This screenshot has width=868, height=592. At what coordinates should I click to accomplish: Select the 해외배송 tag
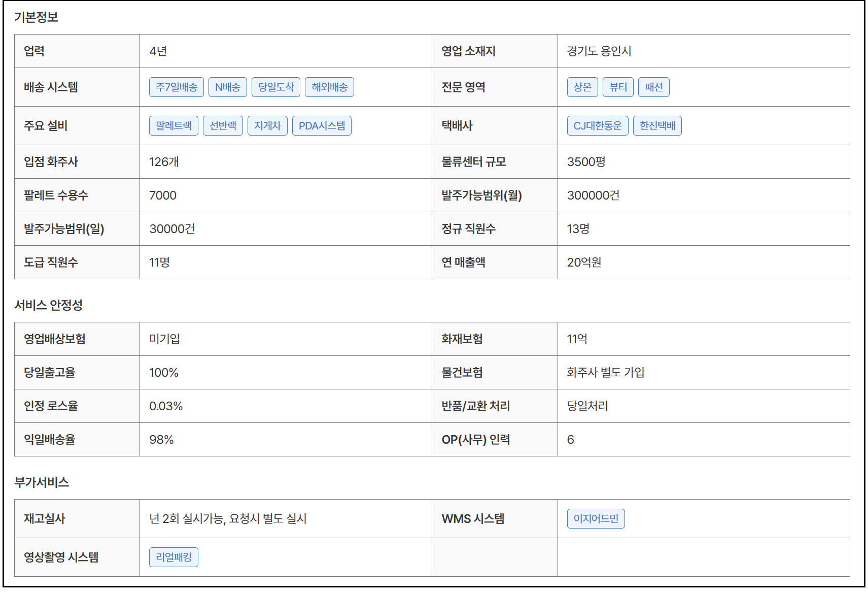pyautogui.click(x=329, y=87)
